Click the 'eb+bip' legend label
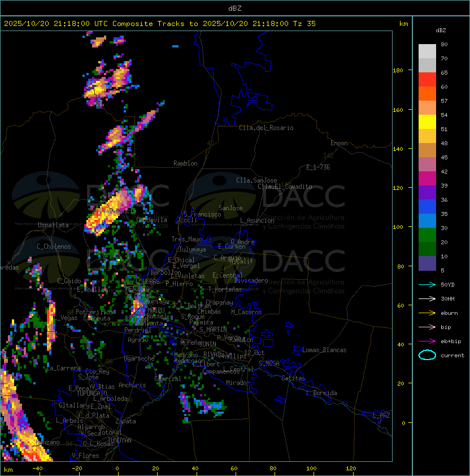The height and width of the screenshot is (476, 470). click(x=451, y=341)
